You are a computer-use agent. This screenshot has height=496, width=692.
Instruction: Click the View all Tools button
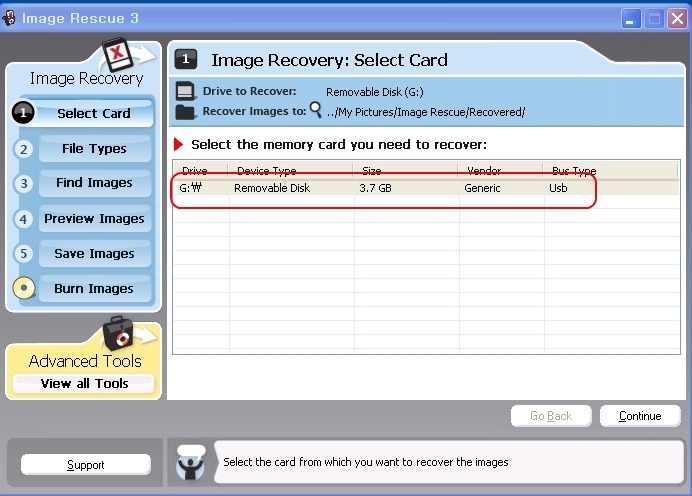coord(84,383)
